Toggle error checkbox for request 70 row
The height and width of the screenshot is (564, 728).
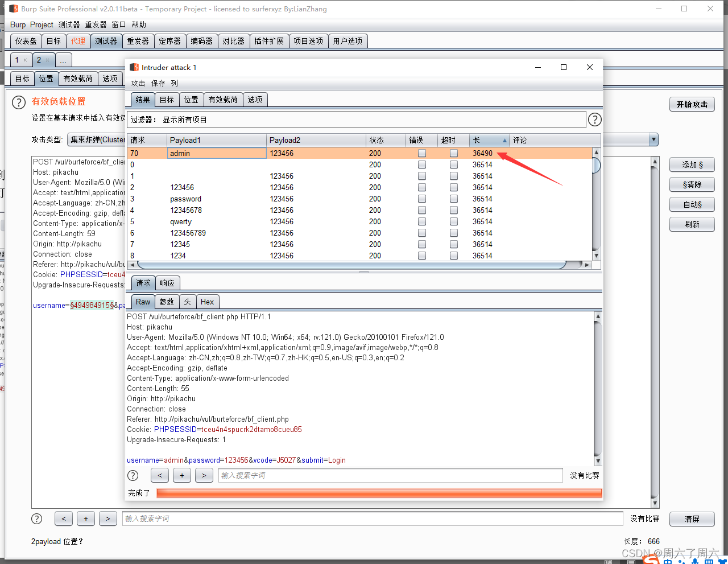[x=422, y=153]
